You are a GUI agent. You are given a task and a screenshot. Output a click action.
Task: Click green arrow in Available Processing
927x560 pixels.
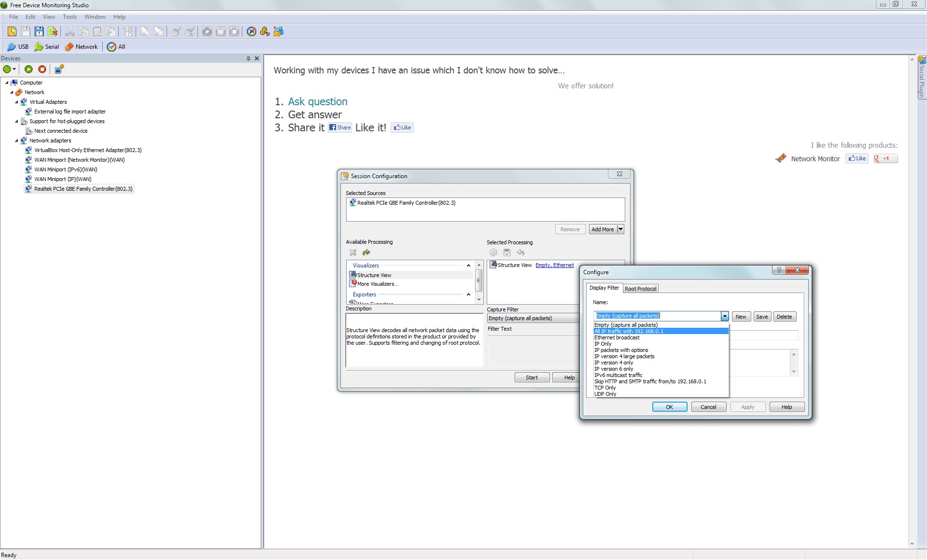click(x=366, y=252)
